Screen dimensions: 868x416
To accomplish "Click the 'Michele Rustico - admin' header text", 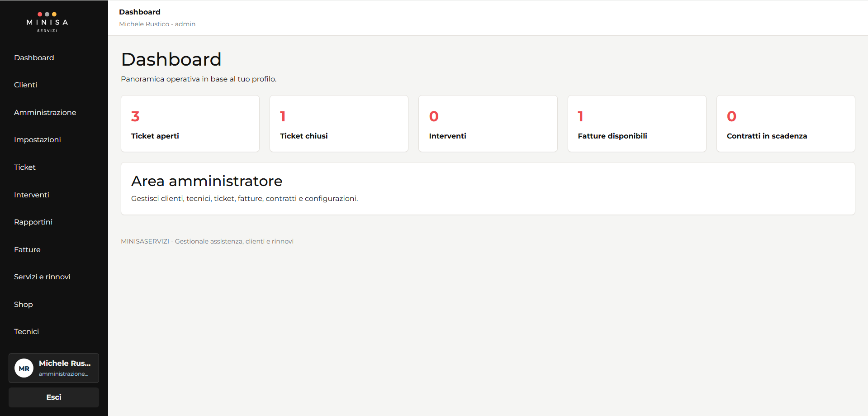I will pyautogui.click(x=157, y=24).
